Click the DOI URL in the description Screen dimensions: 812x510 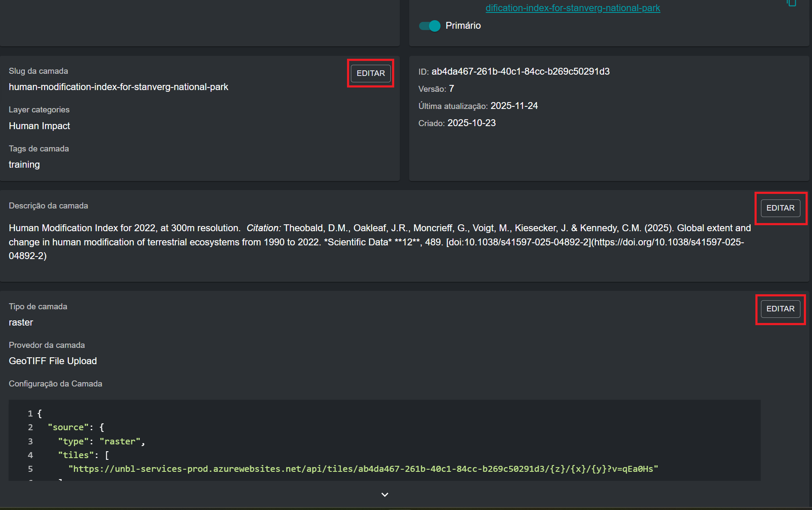pos(668,242)
